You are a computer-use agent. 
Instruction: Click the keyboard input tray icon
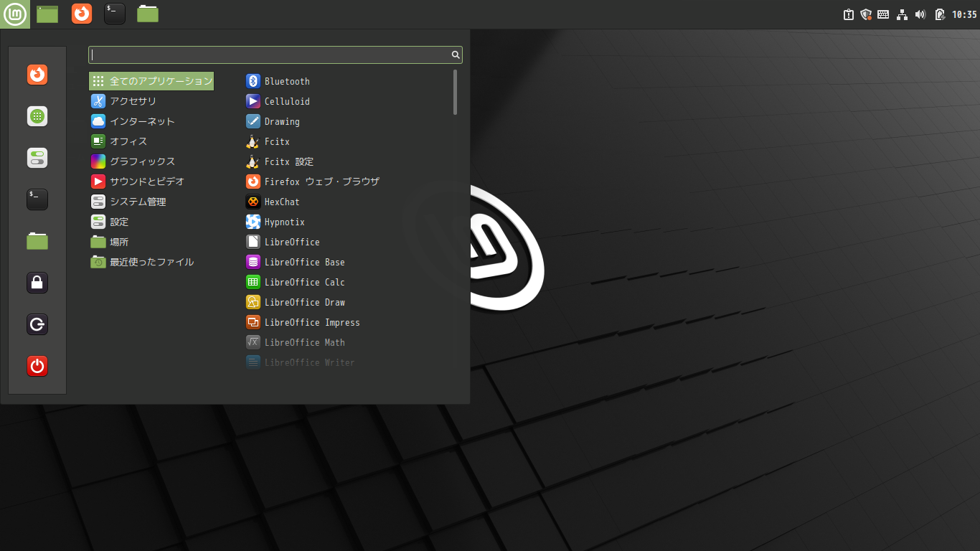coord(884,14)
